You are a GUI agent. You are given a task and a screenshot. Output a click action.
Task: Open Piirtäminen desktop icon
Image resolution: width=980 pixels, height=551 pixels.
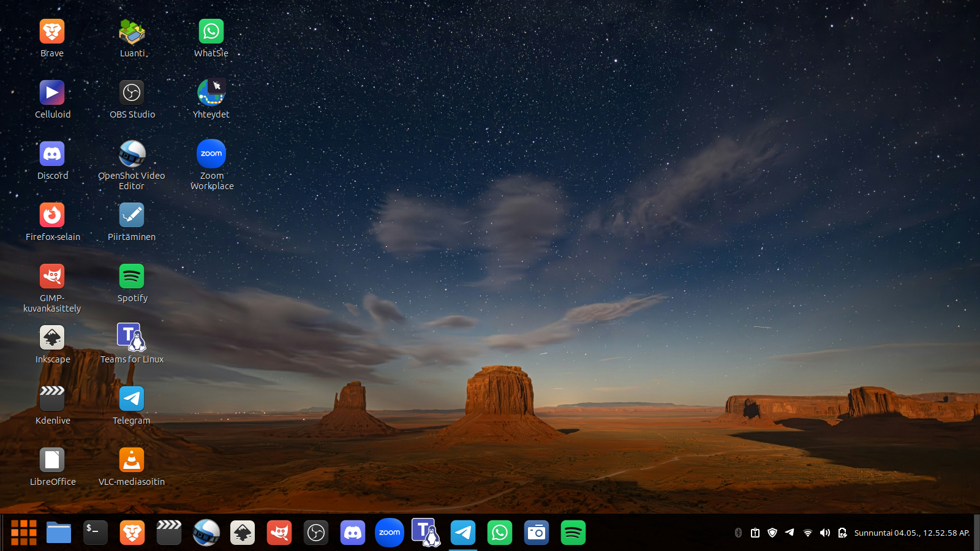(x=132, y=216)
